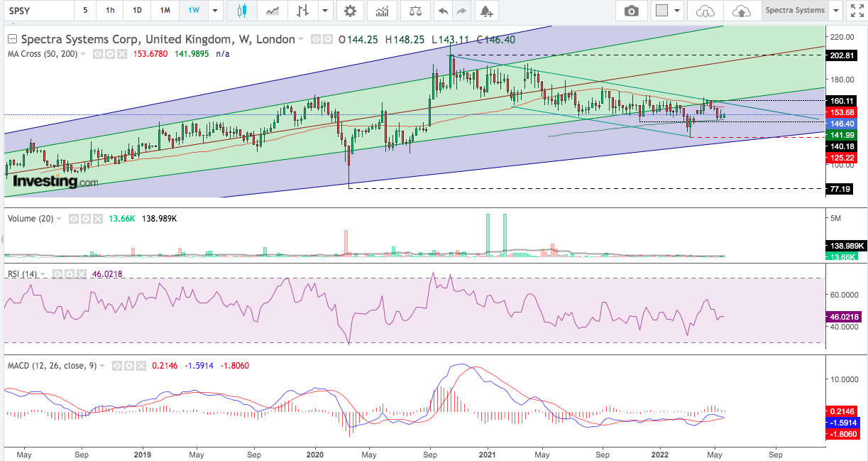Expand the timeframe interval dropdown
The width and height of the screenshot is (868, 461).
[216, 11]
